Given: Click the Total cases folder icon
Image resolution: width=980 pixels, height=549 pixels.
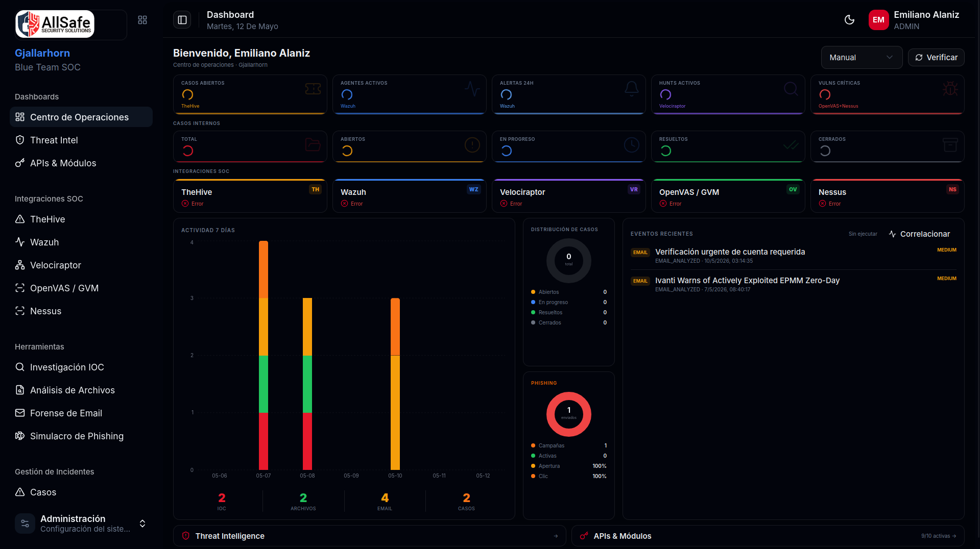Looking at the screenshot, I should point(313,145).
